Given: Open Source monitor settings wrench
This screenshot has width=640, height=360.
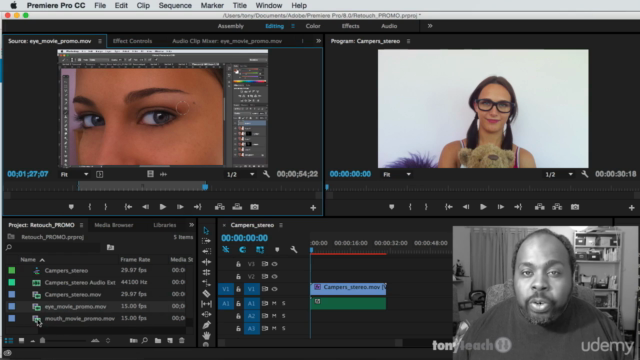Looking at the screenshot, I should pos(266,174).
